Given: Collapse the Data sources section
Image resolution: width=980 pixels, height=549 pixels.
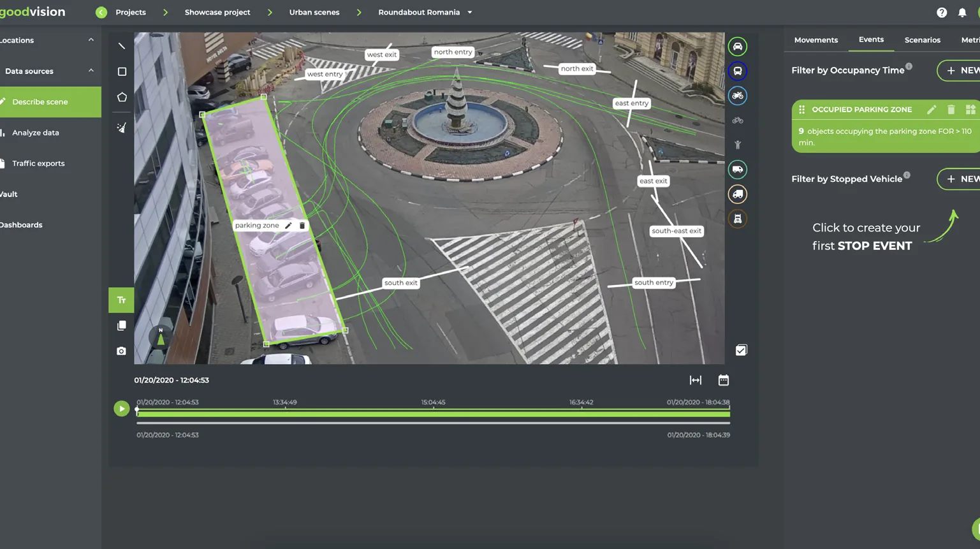Looking at the screenshot, I should coord(91,71).
